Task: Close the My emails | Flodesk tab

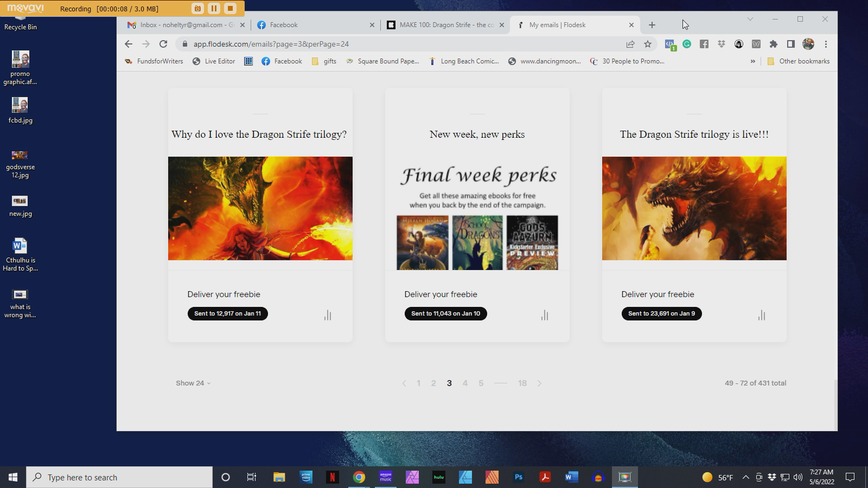Action: point(631,25)
